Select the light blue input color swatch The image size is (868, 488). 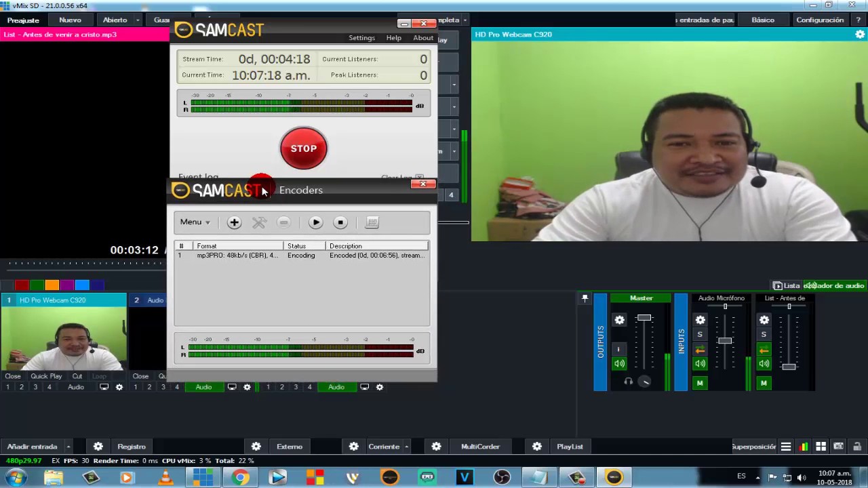point(82,285)
